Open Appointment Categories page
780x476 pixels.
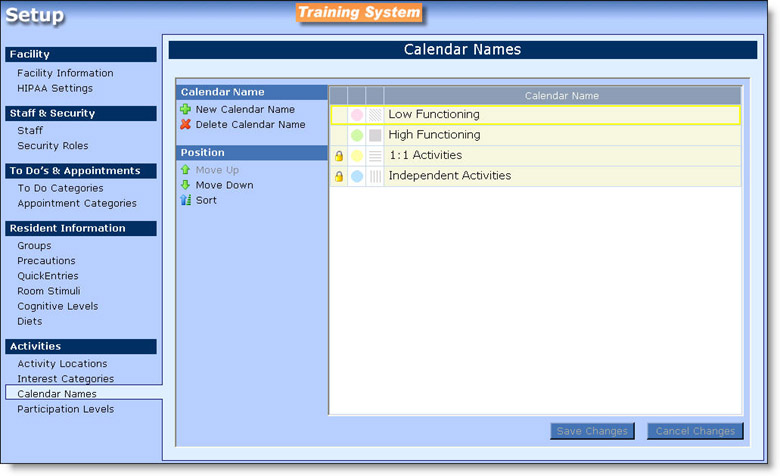pos(77,203)
